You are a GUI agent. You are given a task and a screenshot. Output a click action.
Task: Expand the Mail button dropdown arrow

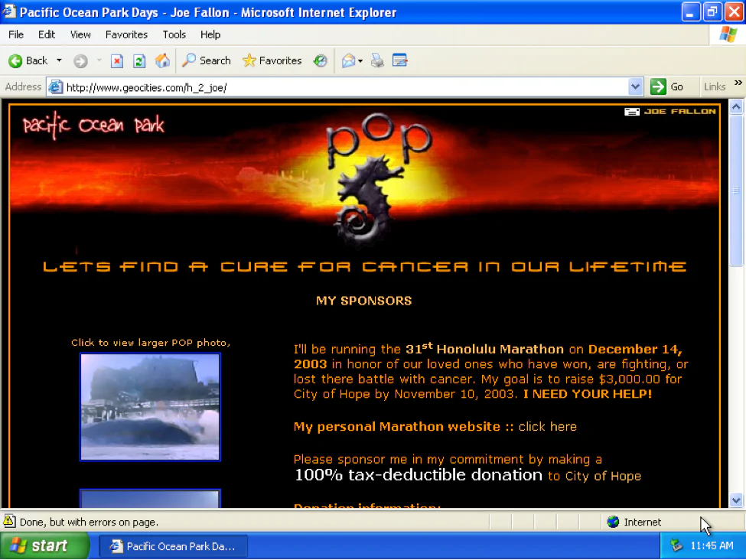pyautogui.click(x=360, y=61)
